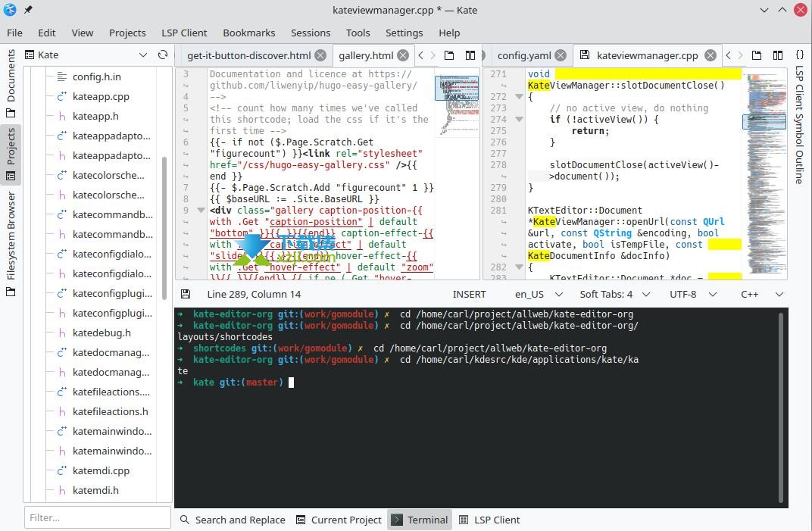Click the project file tree scrollbar
Image resolution: width=812 pixels, height=531 pixels.
coord(164,228)
